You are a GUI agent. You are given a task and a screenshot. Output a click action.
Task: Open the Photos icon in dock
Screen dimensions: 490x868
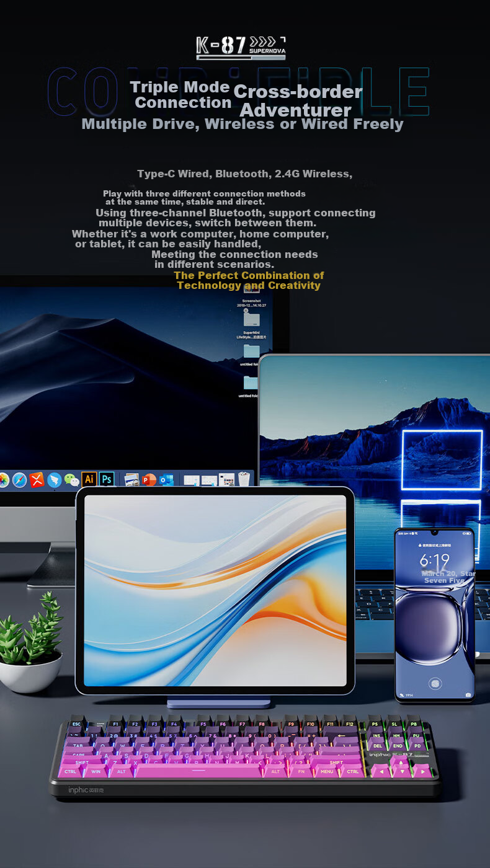tap(3, 480)
